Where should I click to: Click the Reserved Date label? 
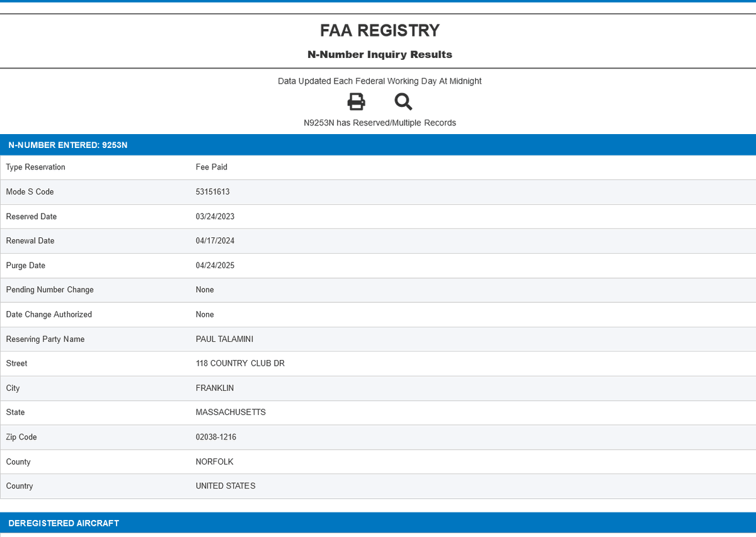click(x=31, y=217)
